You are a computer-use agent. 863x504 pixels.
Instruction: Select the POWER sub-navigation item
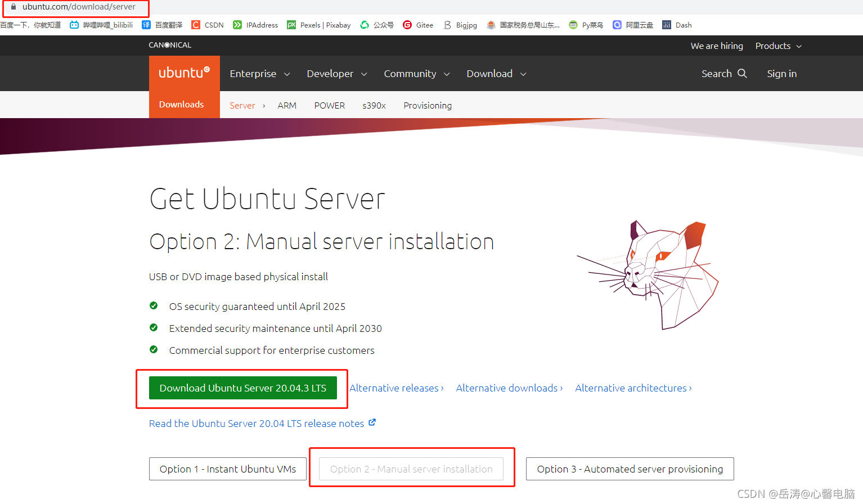pos(330,105)
